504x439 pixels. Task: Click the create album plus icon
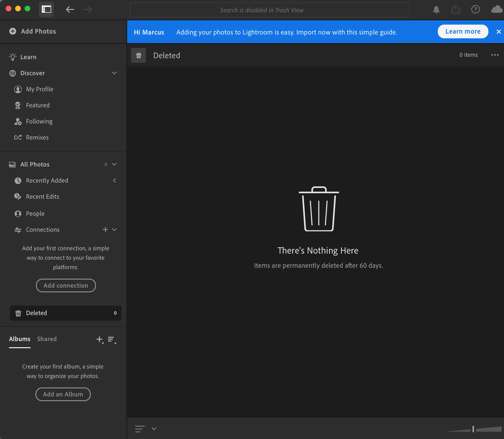point(100,340)
